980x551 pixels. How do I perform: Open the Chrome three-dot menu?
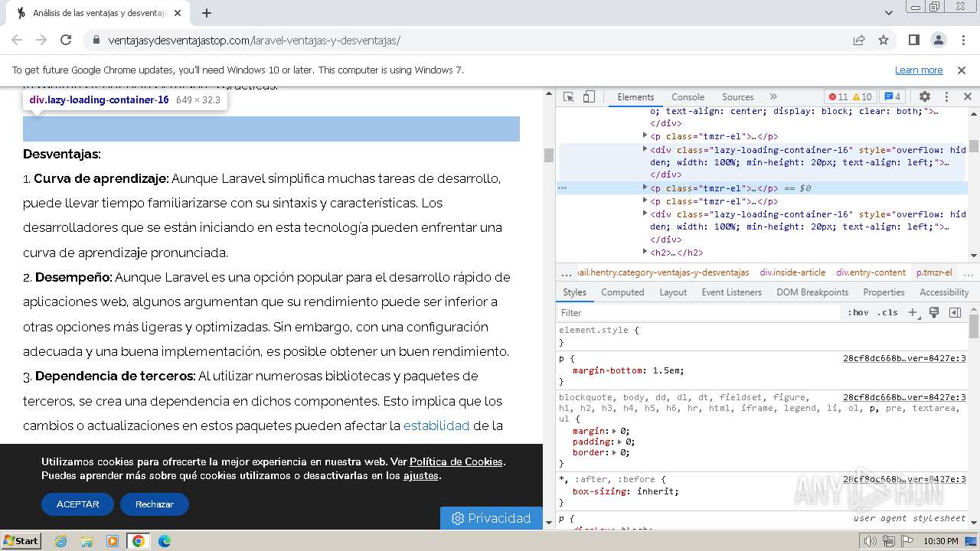[962, 40]
